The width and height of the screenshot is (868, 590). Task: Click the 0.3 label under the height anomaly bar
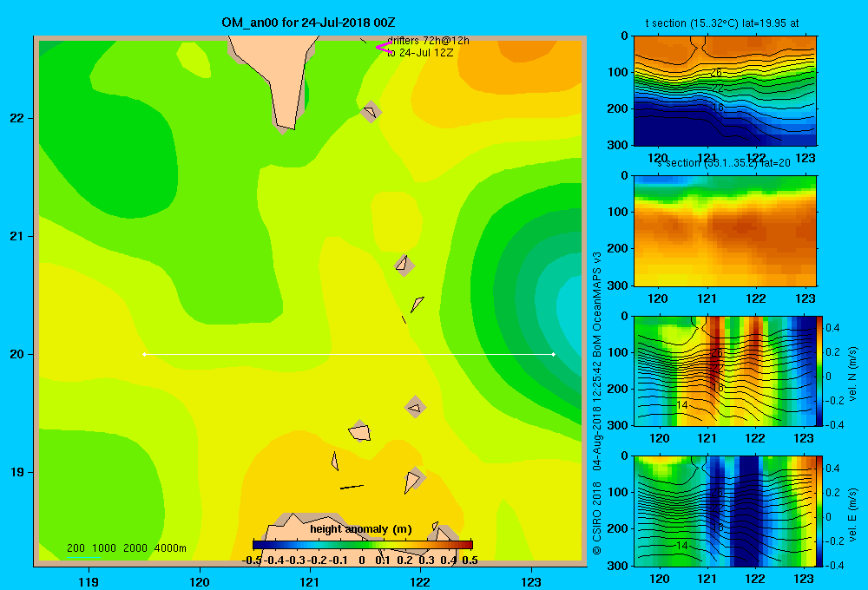(x=426, y=560)
